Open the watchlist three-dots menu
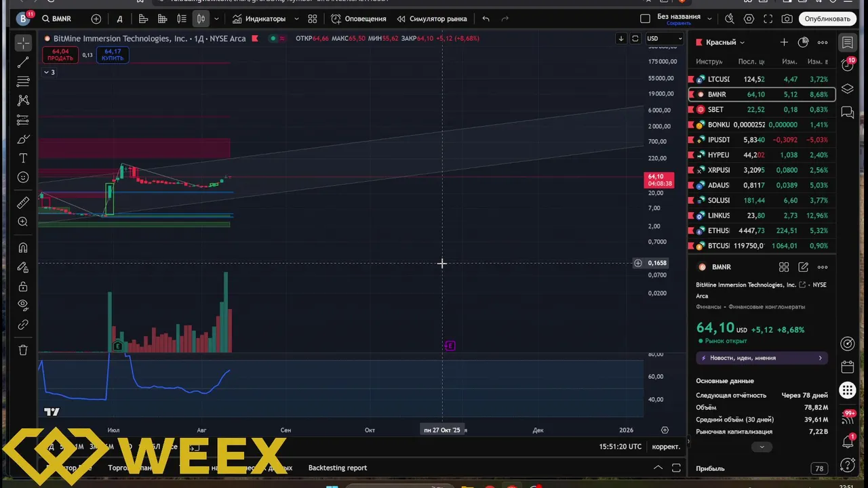Viewport: 868px width, 488px height. point(823,42)
